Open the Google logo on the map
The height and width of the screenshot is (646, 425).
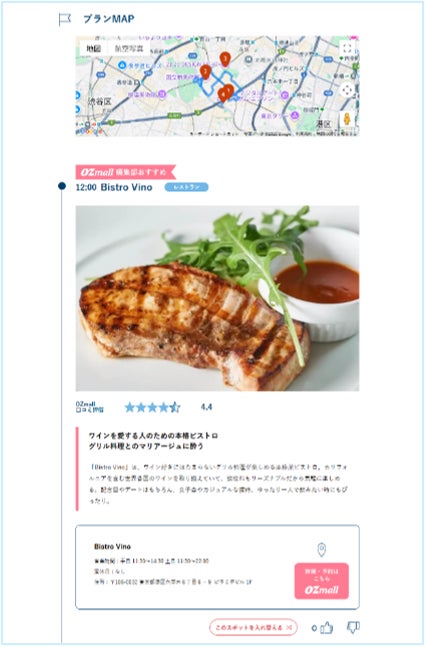tap(89, 131)
